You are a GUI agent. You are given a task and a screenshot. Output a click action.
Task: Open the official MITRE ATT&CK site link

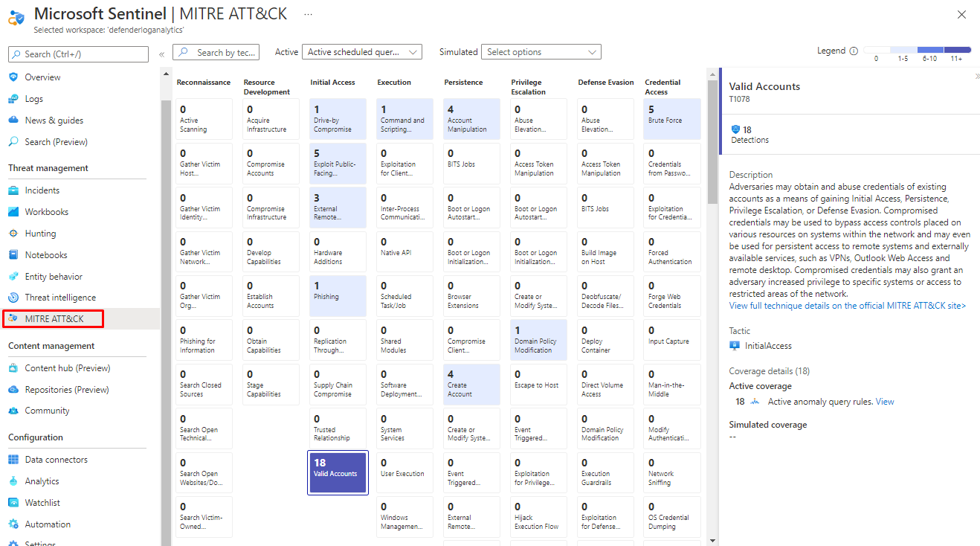pos(847,306)
